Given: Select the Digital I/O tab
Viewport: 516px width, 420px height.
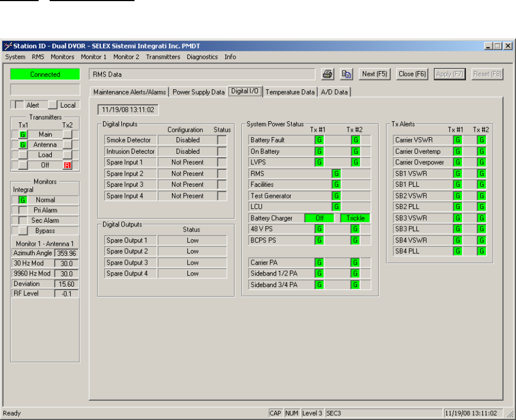Looking at the screenshot, I should click(245, 91).
